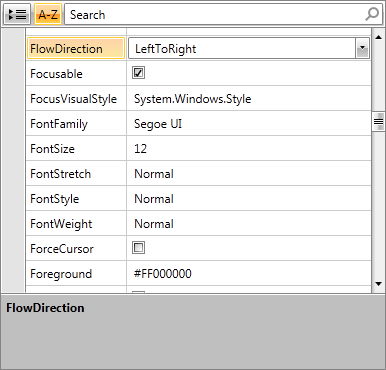
Task: Select the FontStyle property name
Action: pos(55,199)
